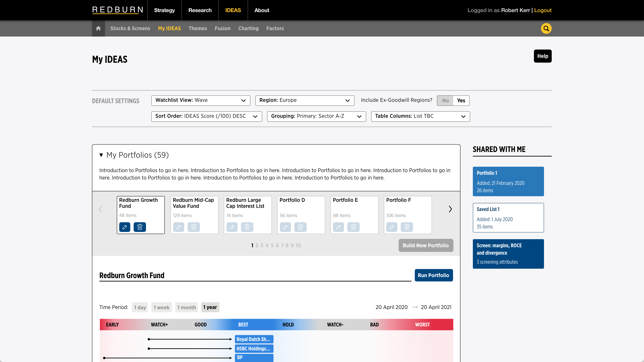Switch to Fusion tab

pyautogui.click(x=222, y=29)
